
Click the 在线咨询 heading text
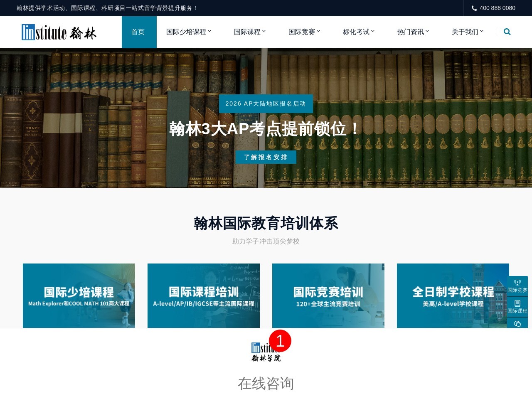pos(266,383)
